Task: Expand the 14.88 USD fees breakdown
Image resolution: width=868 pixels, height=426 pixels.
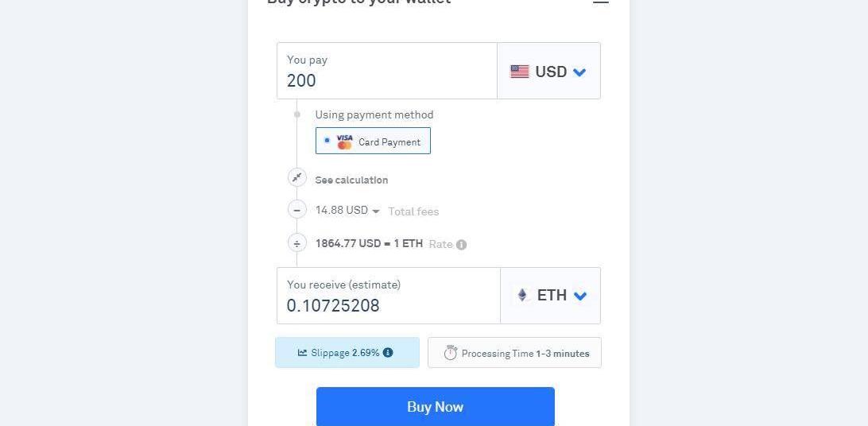Action: (x=376, y=211)
